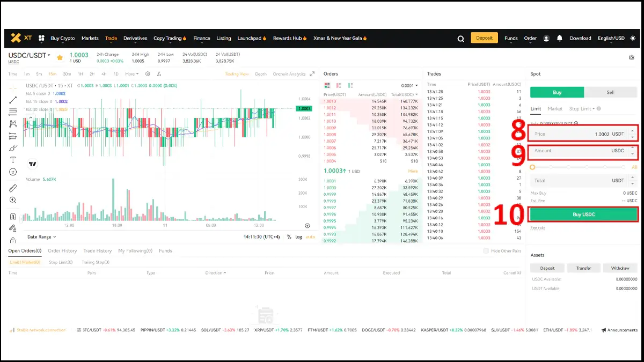Toggle log scale on chart

(299, 237)
